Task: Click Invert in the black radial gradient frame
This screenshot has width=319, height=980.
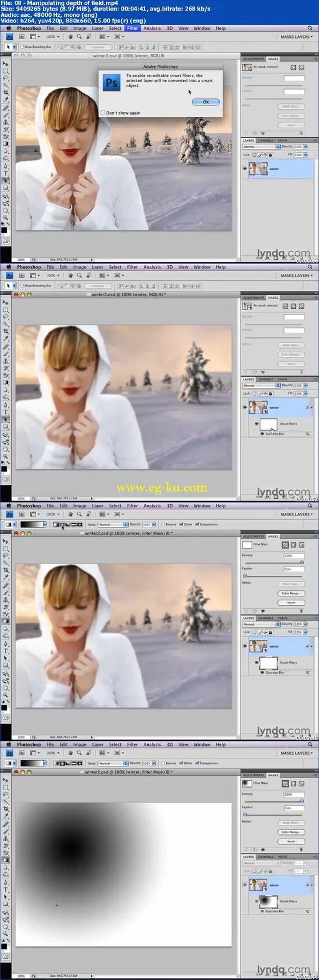Action: (291, 841)
